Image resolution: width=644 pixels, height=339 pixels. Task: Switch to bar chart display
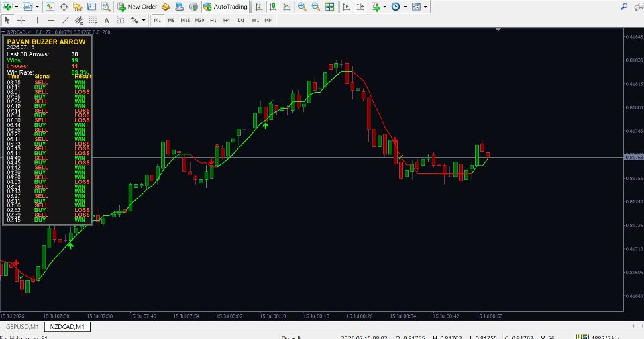(258, 7)
